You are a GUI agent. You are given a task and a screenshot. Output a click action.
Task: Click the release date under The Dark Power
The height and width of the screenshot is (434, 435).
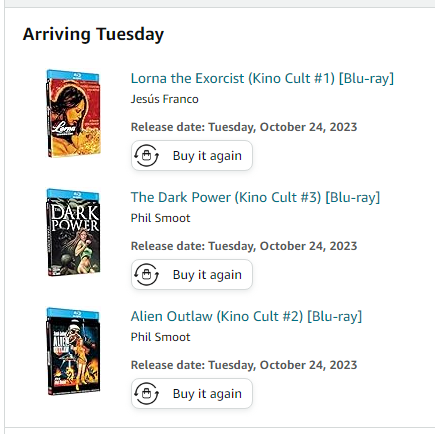[244, 246]
